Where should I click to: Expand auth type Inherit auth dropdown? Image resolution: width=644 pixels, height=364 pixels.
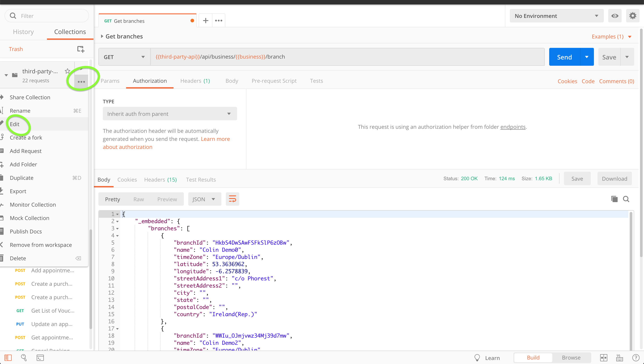pos(169,114)
